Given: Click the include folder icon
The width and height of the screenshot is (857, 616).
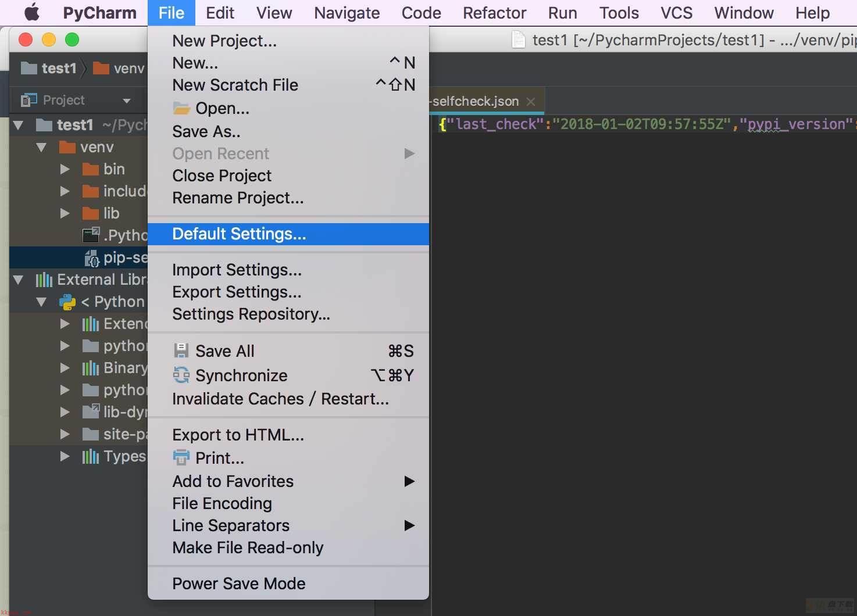Looking at the screenshot, I should [90, 191].
